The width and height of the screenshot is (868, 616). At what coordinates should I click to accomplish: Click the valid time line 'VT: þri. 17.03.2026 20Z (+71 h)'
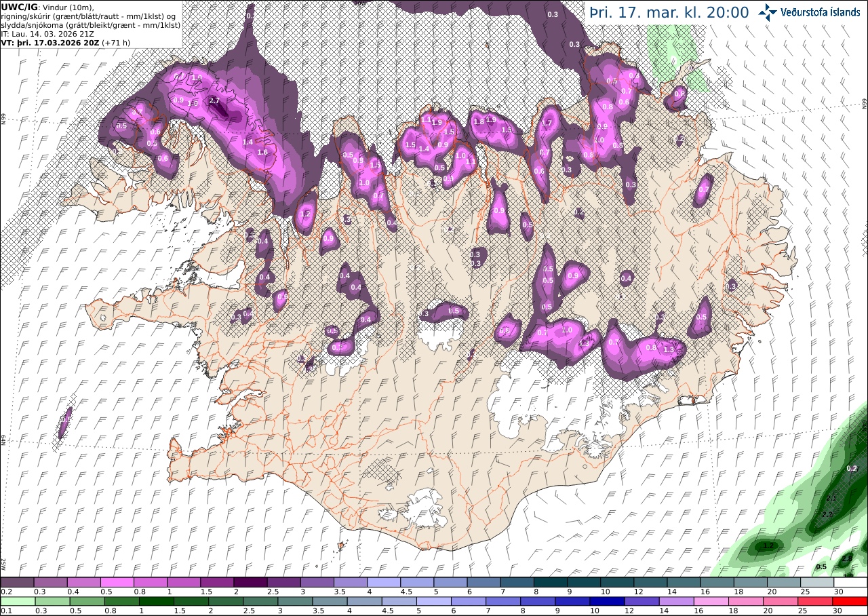click(66, 42)
